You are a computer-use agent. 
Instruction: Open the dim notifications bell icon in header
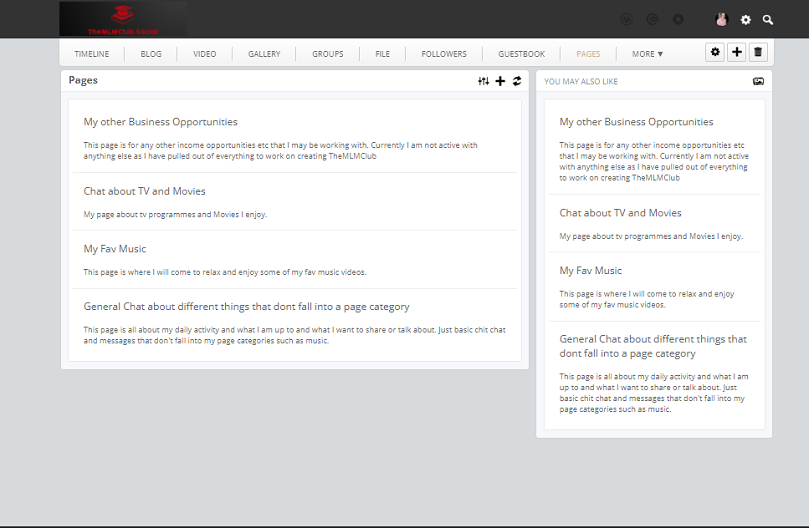click(x=678, y=20)
